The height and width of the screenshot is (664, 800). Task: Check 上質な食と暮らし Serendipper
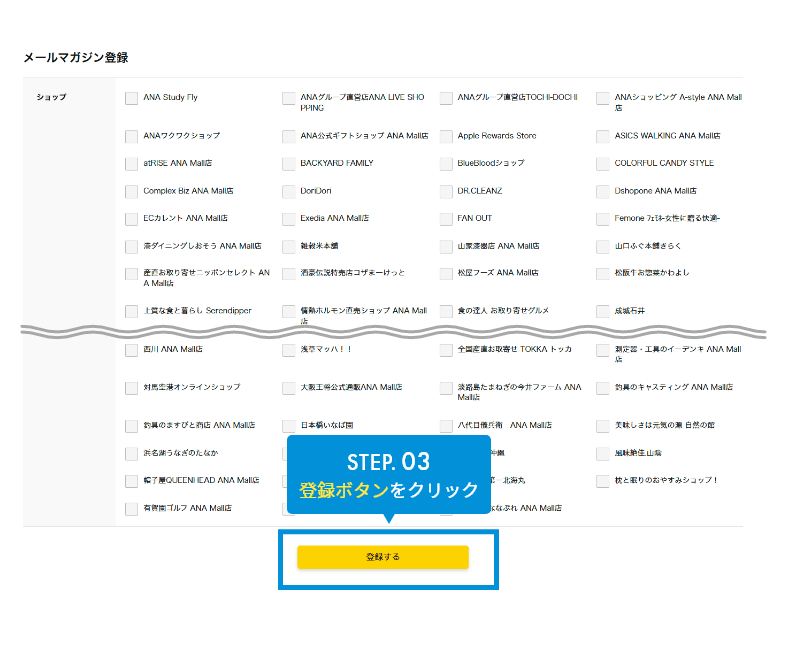[131, 310]
